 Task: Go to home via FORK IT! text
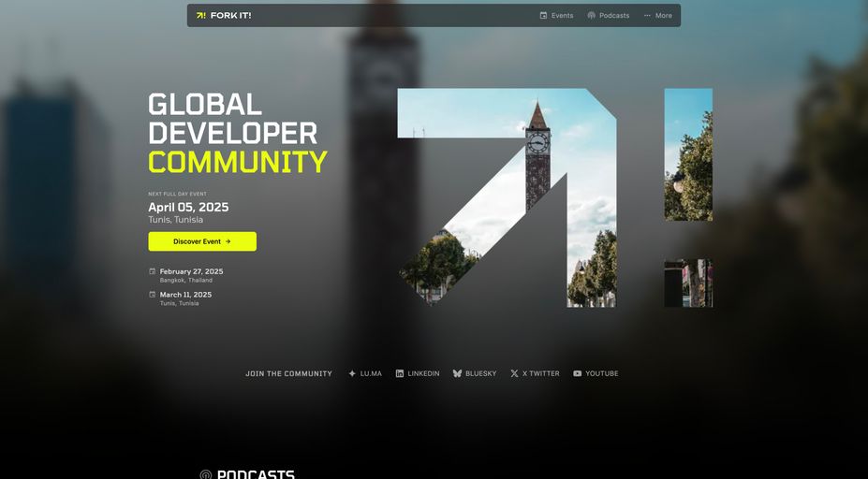[x=230, y=16]
